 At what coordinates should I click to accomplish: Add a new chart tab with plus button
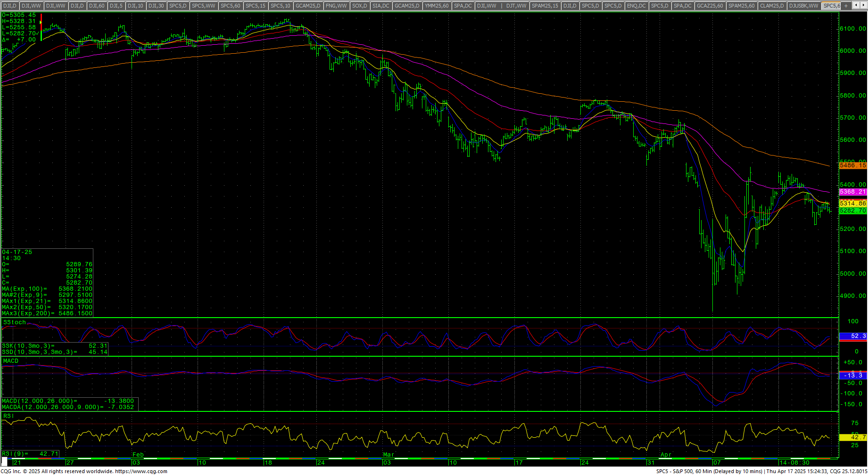click(846, 6)
